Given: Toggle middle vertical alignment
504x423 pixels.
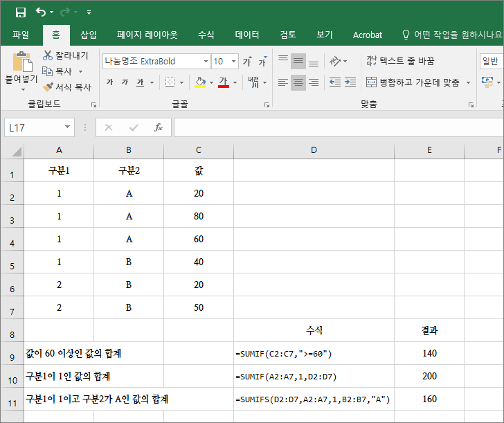Looking at the screenshot, I should tap(298, 61).
